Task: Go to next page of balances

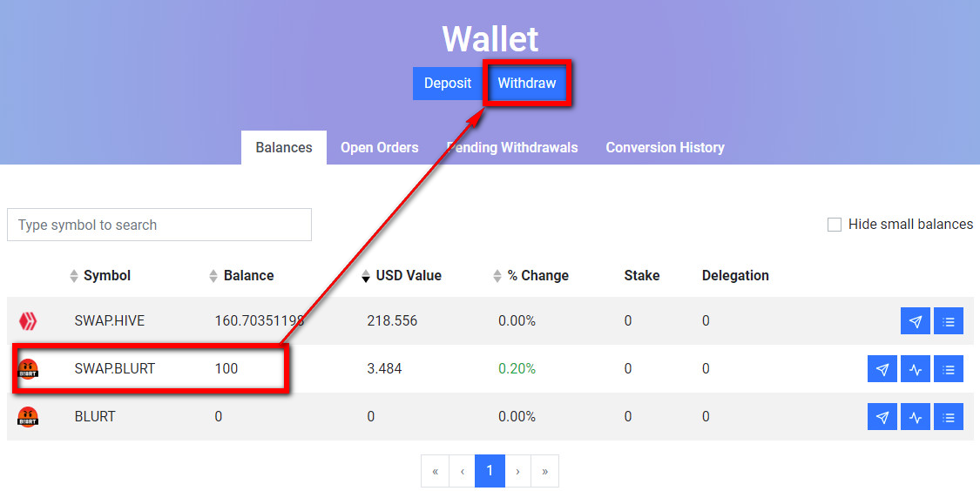Action: (517, 471)
